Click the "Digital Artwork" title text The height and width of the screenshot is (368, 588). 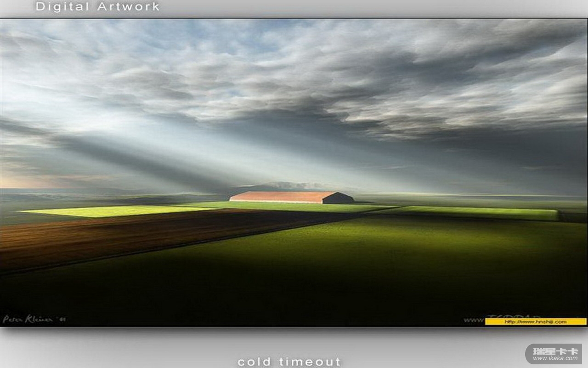(x=97, y=7)
